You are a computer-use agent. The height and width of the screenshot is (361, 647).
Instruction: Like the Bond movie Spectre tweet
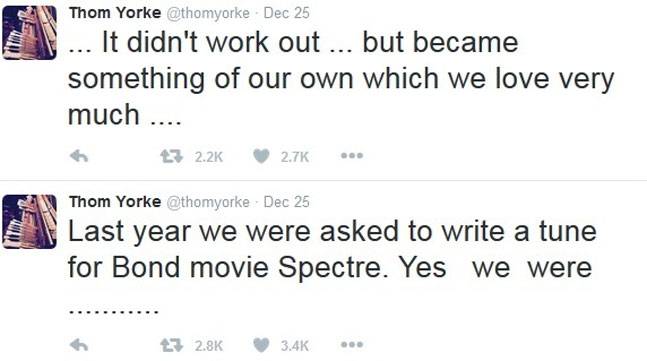[261, 345]
